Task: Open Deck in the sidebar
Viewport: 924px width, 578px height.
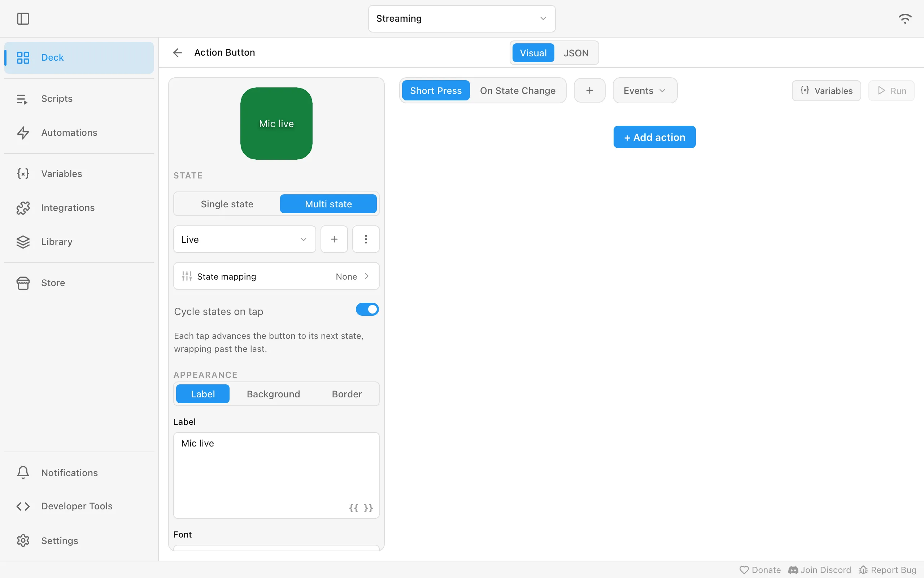Action: [79, 57]
